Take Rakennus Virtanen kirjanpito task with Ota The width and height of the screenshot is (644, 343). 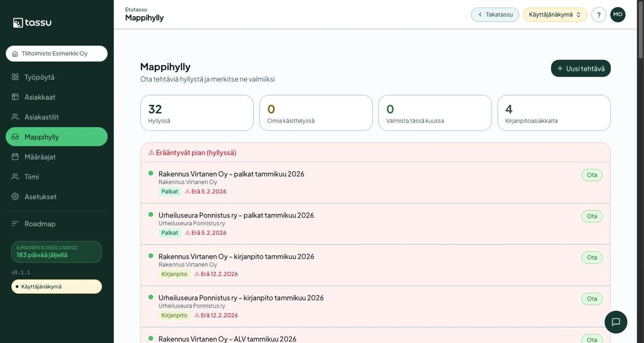pos(592,257)
